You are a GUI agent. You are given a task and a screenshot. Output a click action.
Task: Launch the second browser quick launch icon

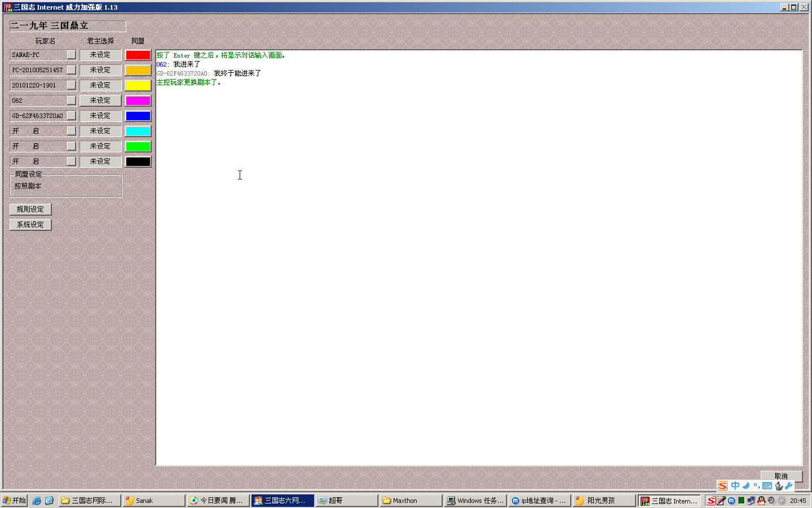click(x=49, y=501)
